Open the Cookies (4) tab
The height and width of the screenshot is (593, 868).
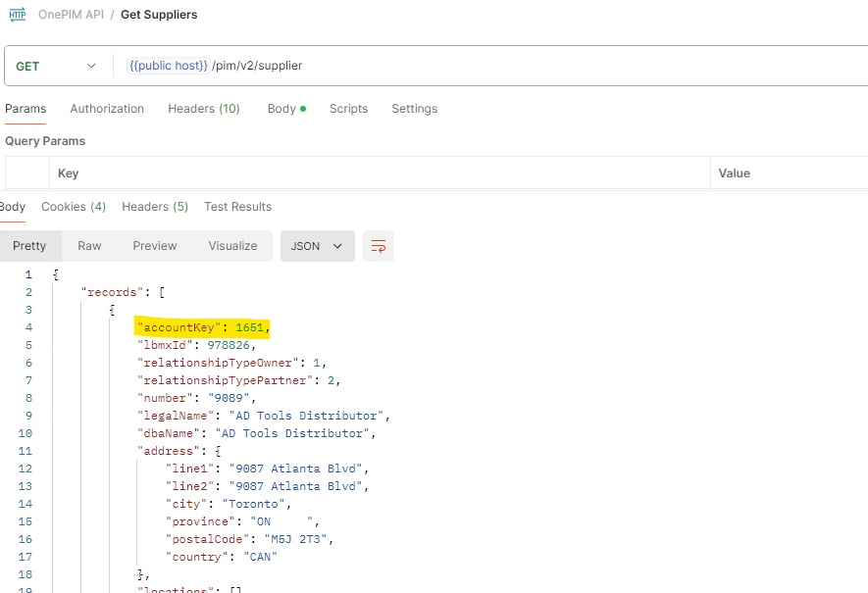(x=74, y=207)
